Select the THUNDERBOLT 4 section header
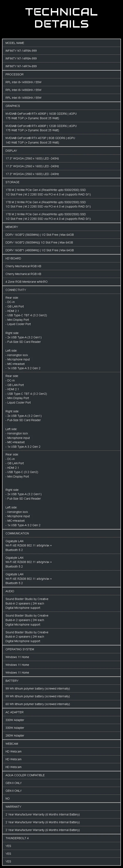 click(17, 838)
